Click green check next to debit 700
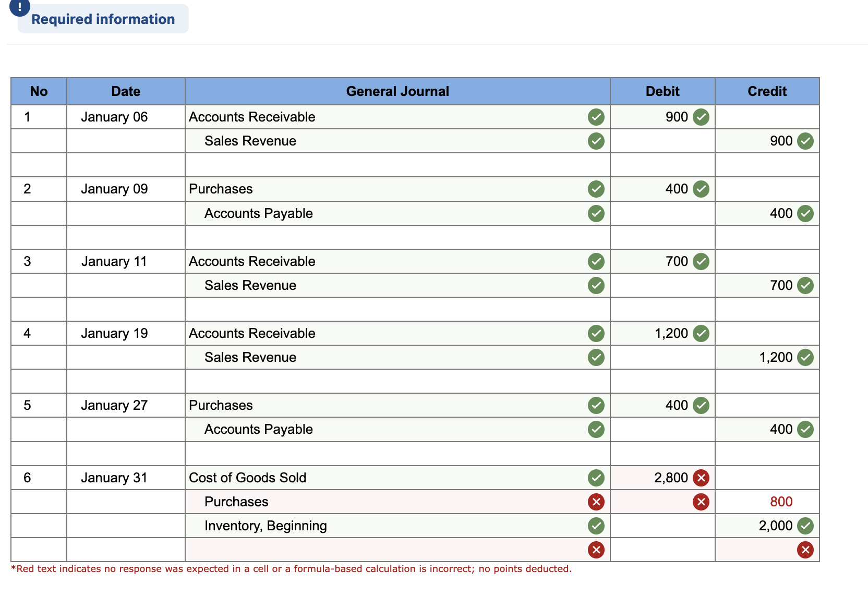 click(x=701, y=261)
